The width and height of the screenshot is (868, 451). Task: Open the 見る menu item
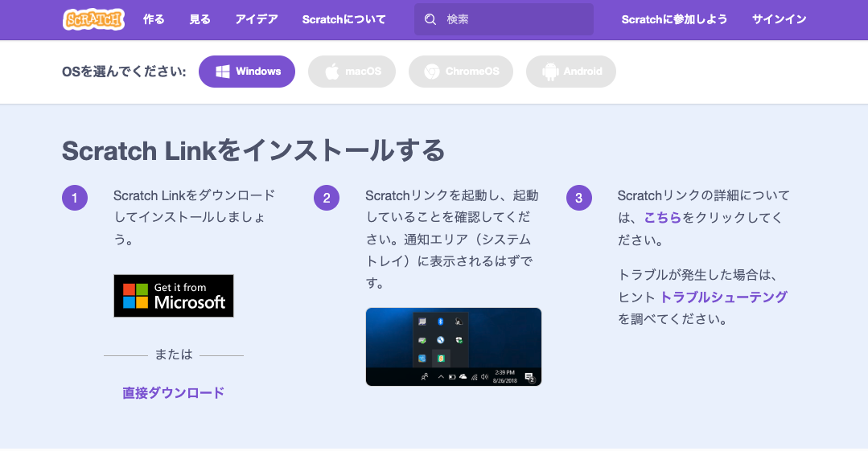click(x=200, y=19)
